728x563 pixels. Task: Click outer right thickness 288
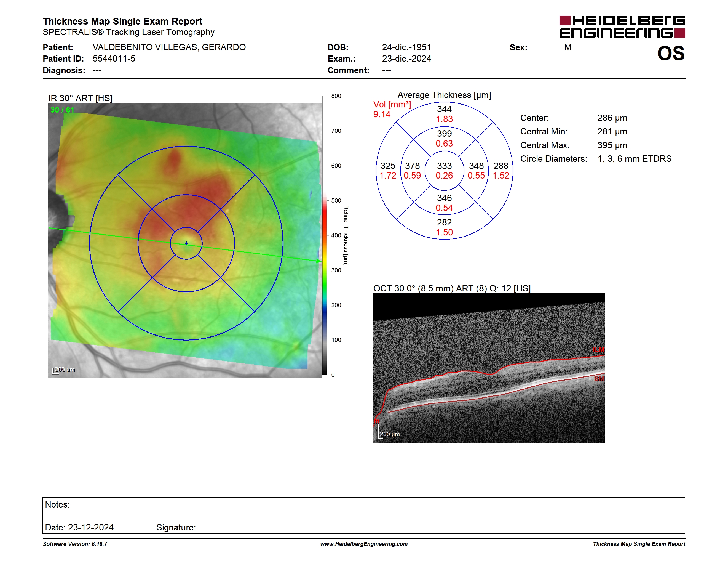coord(501,166)
